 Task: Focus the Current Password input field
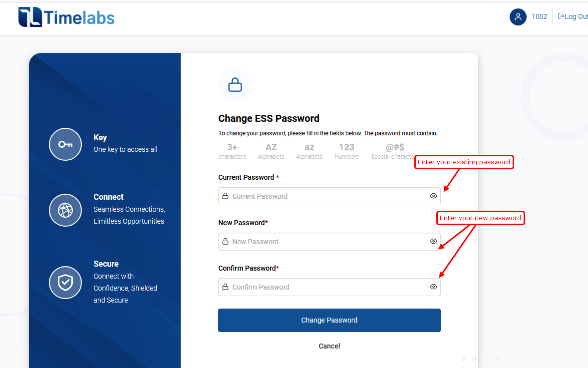click(329, 196)
